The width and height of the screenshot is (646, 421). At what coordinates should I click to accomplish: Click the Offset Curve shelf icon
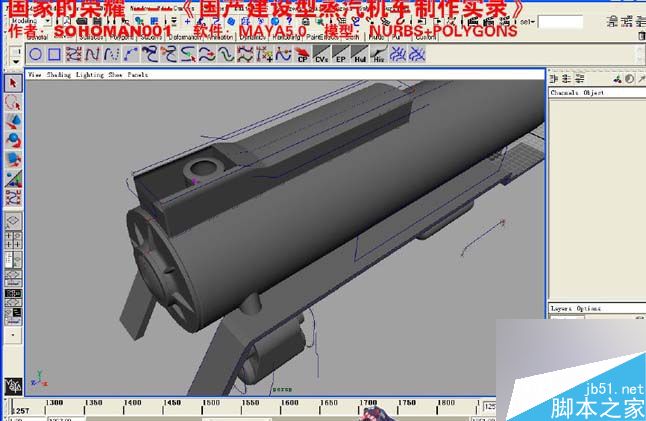pyautogui.click(x=226, y=54)
